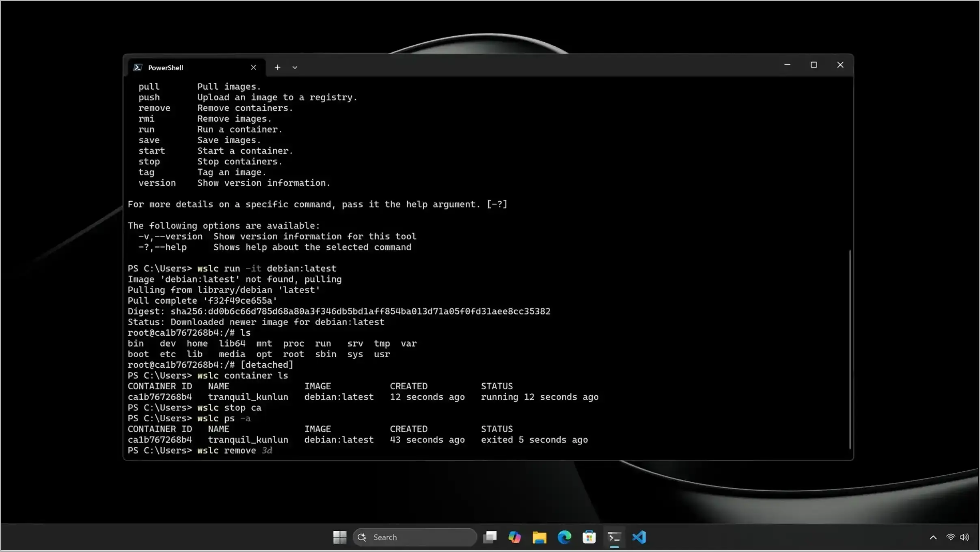Launch Visual Studio Code from taskbar
The width and height of the screenshot is (980, 552).
pos(639,537)
